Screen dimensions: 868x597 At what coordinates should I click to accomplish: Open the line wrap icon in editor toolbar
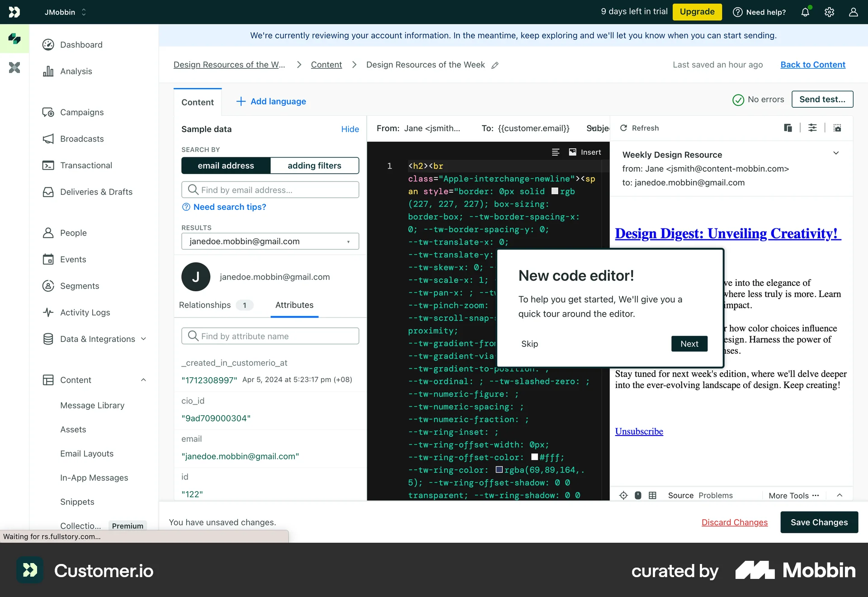(556, 152)
